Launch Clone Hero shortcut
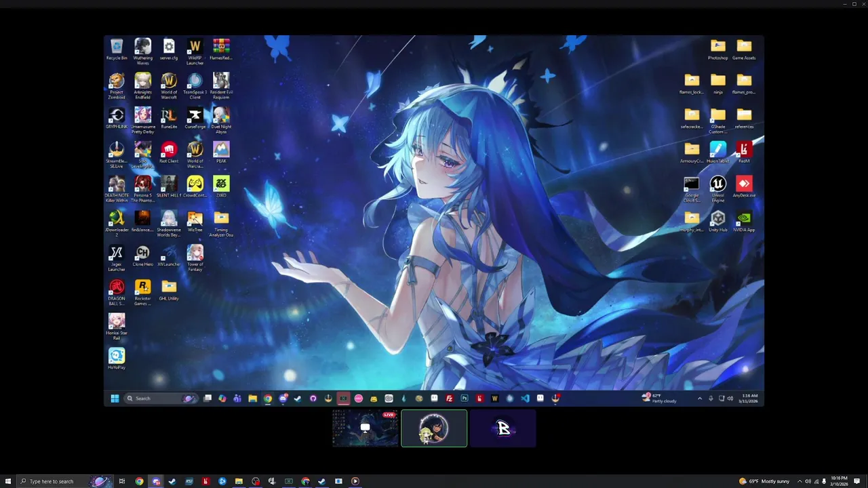The height and width of the screenshot is (488, 868). point(142,256)
